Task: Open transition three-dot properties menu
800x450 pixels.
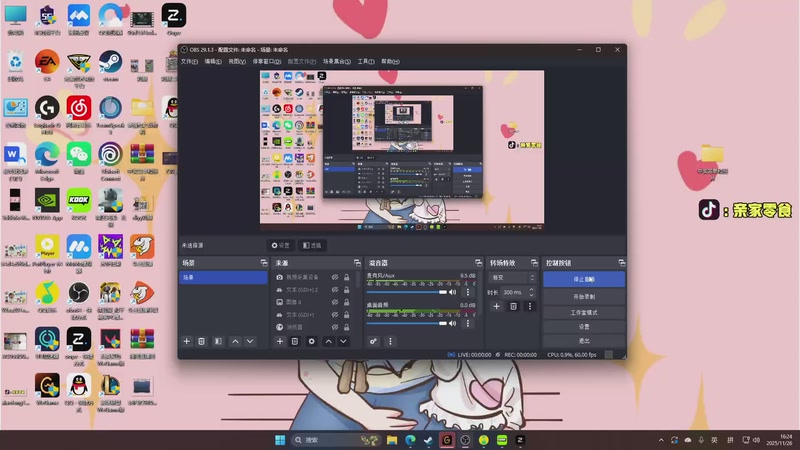Action: pos(530,306)
